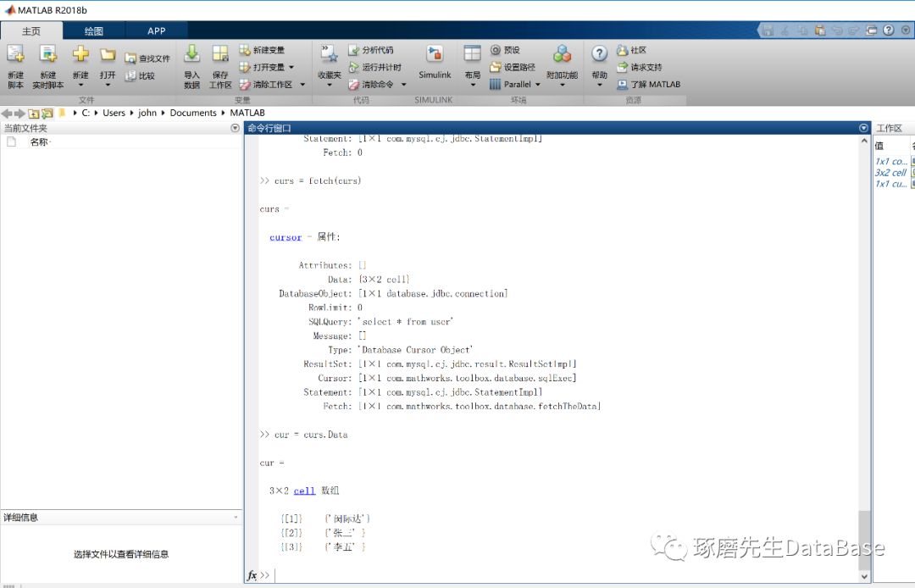
Task: Click Documents in the folder path
Action: tap(193, 114)
